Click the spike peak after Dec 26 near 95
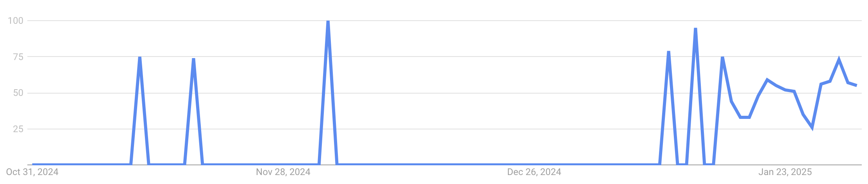The image size is (868, 184). tap(696, 28)
